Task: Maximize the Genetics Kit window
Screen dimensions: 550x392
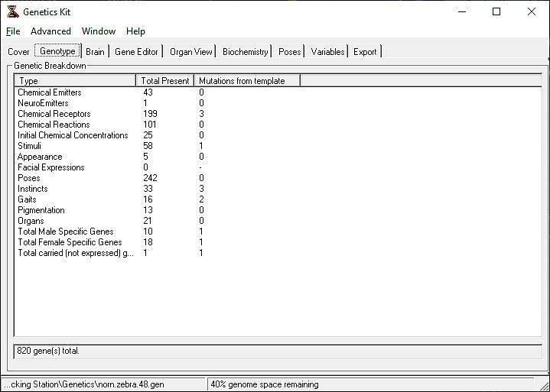Action: [496, 11]
